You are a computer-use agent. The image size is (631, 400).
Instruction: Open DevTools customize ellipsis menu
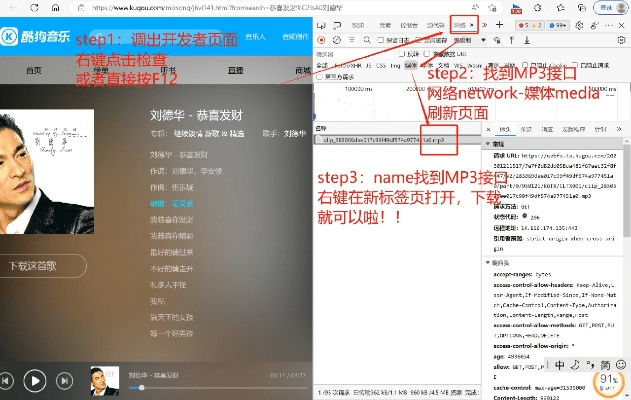tap(609, 25)
